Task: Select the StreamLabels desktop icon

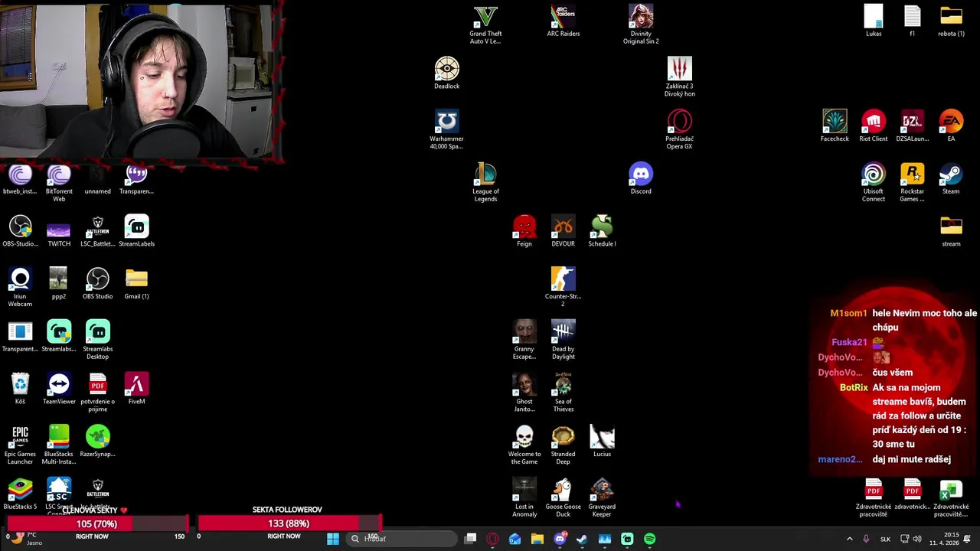Action: [136, 231]
